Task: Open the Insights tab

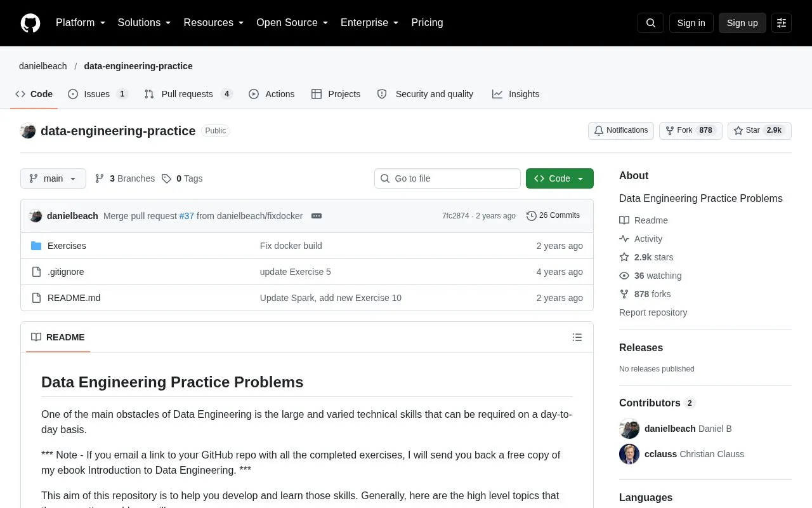Action: click(x=516, y=94)
